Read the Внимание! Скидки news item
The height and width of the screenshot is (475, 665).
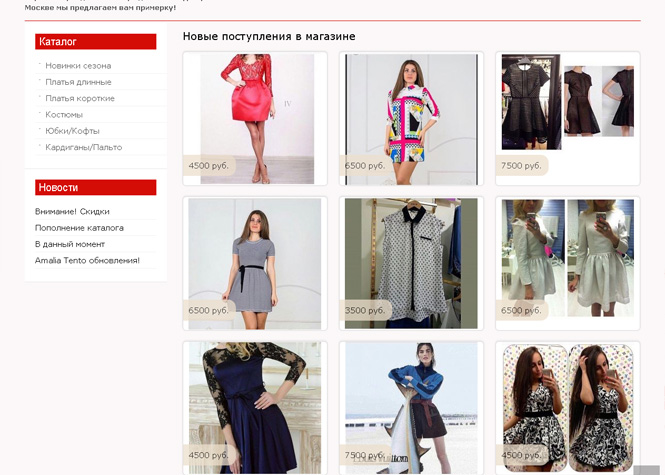tap(72, 212)
